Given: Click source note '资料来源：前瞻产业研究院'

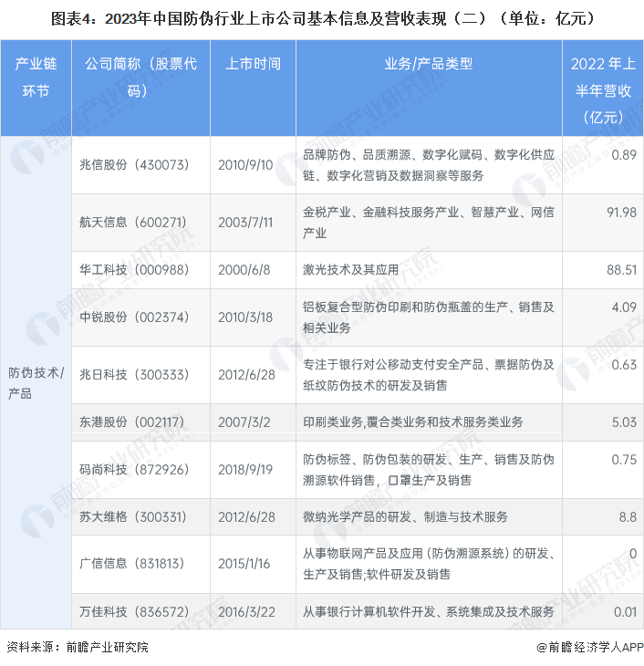Looking at the screenshot, I should point(78,648).
